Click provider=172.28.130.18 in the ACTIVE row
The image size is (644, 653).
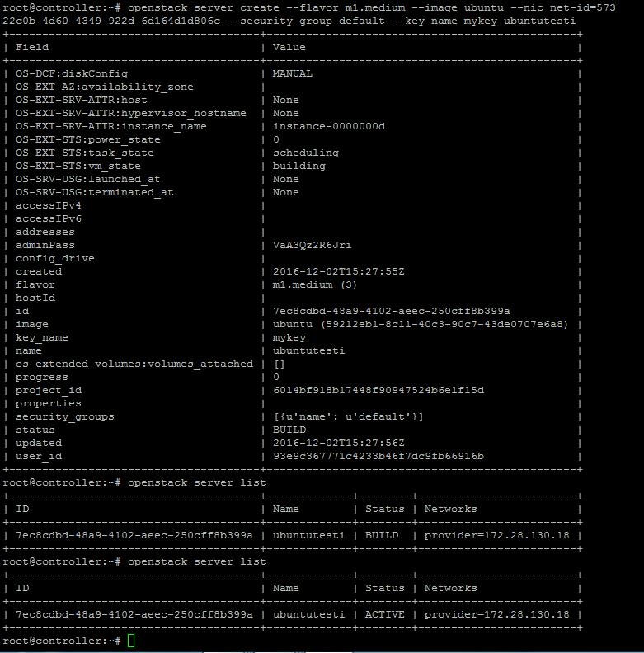496,615
